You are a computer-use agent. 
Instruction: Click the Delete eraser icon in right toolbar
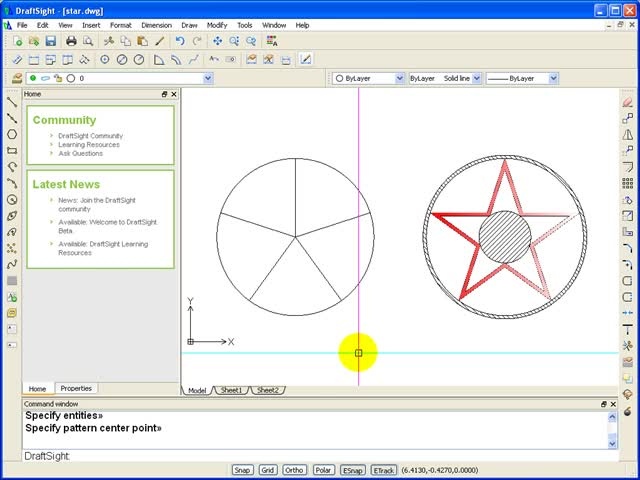pos(628,102)
